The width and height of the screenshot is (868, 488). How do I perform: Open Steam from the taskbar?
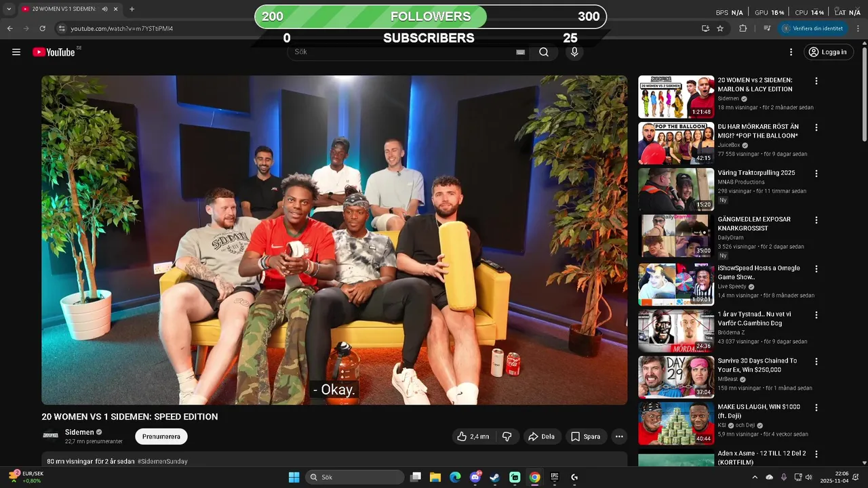click(x=495, y=477)
